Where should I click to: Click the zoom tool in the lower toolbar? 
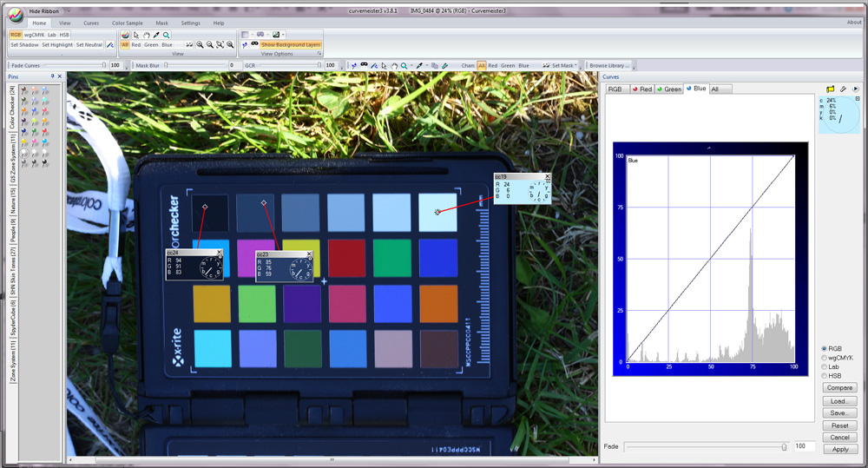[x=404, y=65]
